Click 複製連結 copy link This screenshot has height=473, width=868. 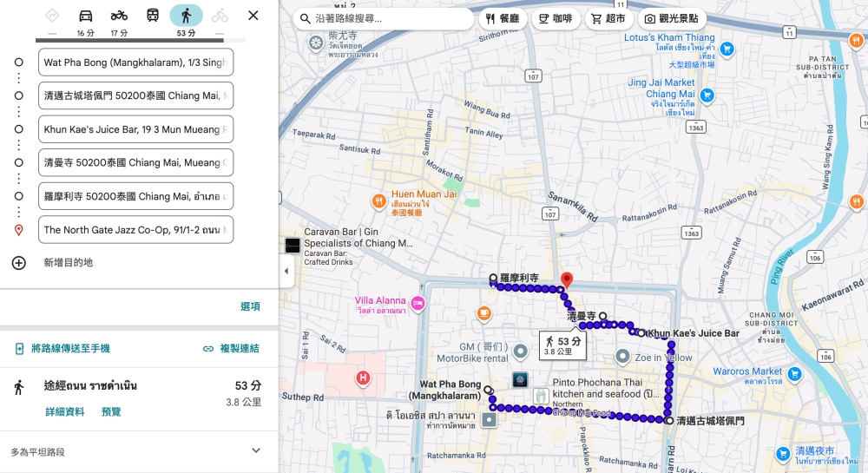click(x=231, y=349)
